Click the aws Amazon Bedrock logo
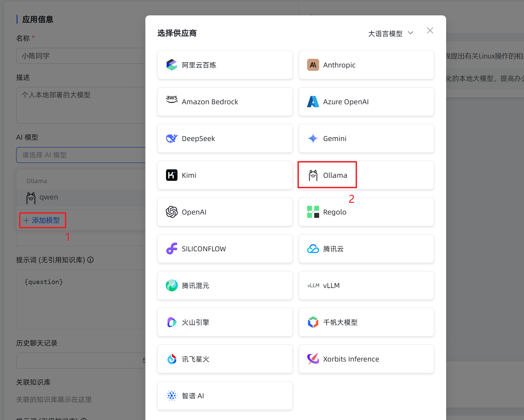524x420 pixels. 172,99
